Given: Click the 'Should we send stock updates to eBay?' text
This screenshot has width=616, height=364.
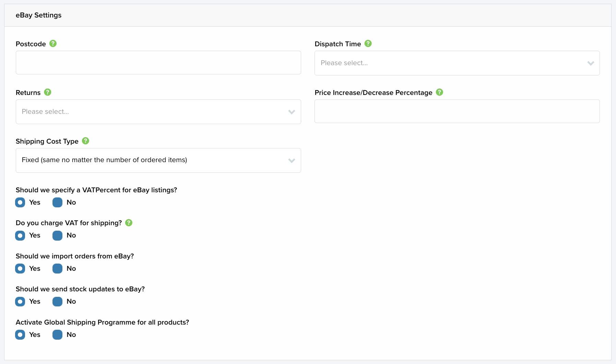Looking at the screenshot, I should [80, 289].
